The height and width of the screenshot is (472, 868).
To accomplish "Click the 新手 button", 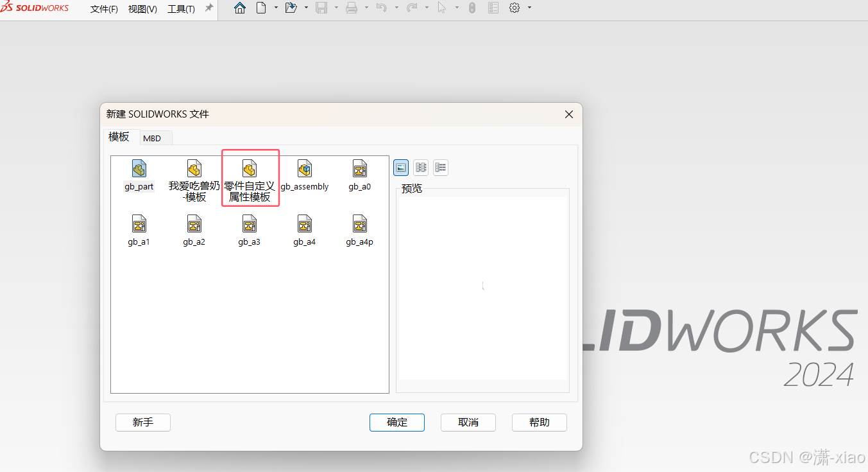I will tap(143, 422).
